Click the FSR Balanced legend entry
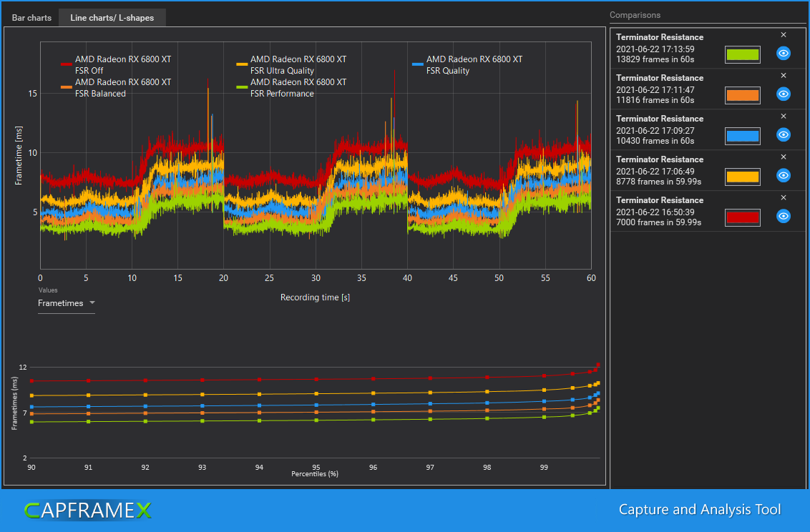 pos(116,88)
